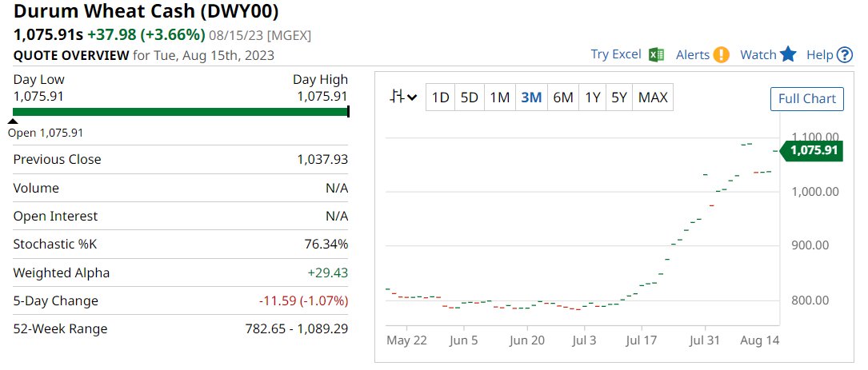868x370 pixels.
Task: Select the 1Y chart period
Action: coord(592,97)
